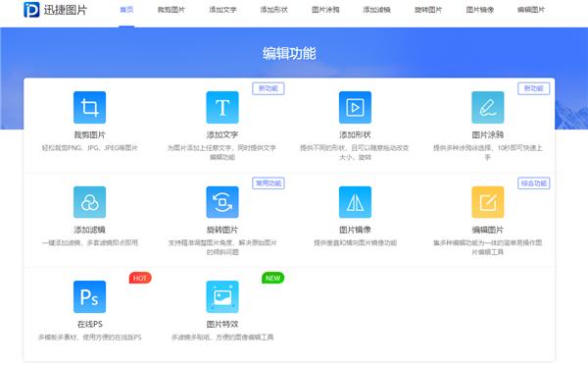Click the 添加形状 card title
This screenshot has width=588, height=365.
[x=355, y=134]
